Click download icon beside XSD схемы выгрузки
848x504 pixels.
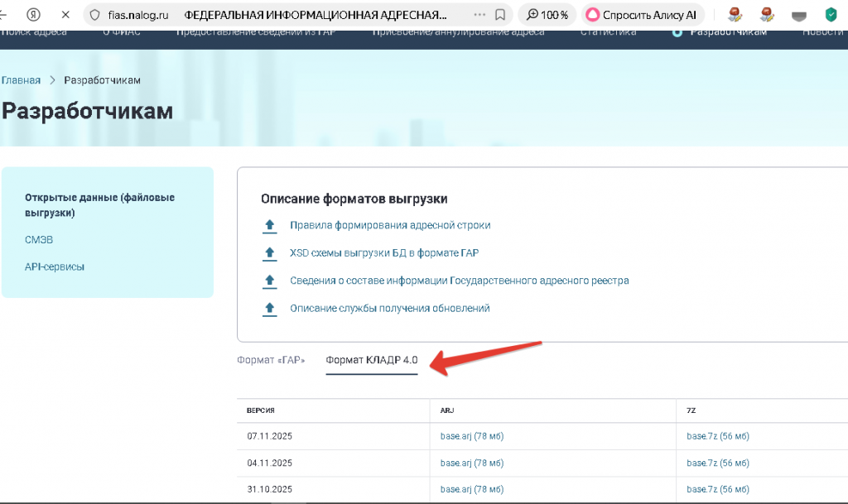pos(269,253)
